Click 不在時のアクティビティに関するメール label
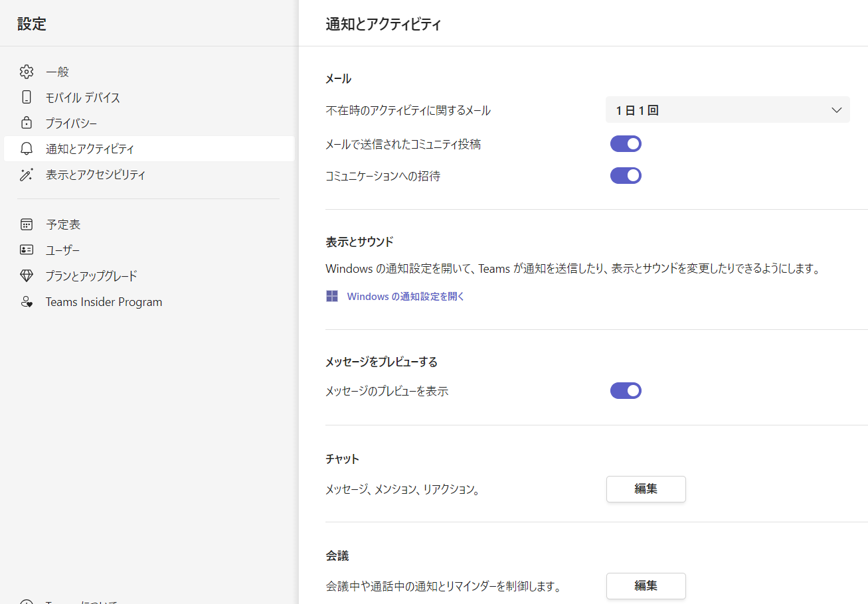The width and height of the screenshot is (868, 604). [x=408, y=111]
